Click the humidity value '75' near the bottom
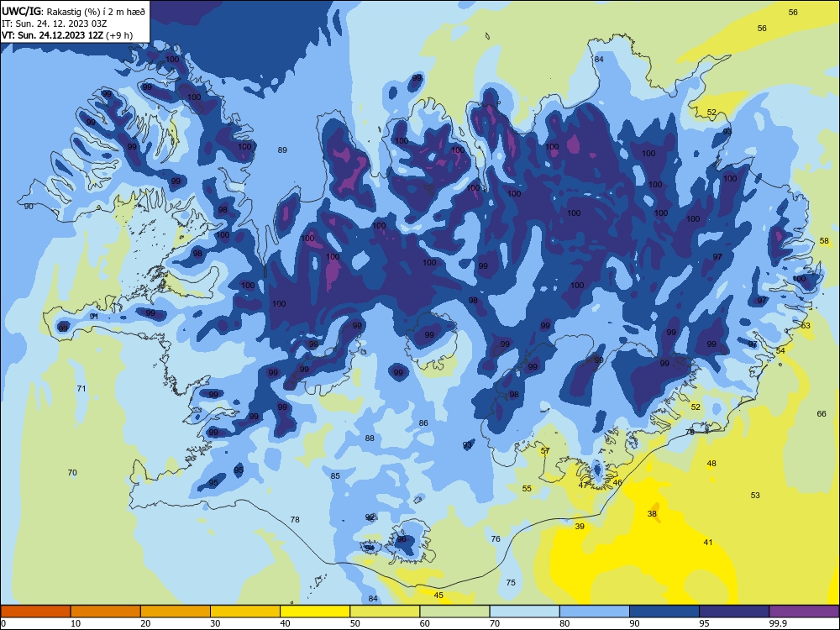The height and width of the screenshot is (630, 840). 511,582
